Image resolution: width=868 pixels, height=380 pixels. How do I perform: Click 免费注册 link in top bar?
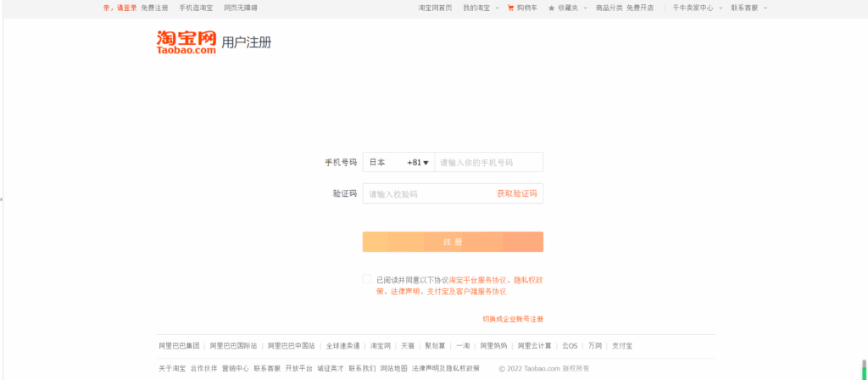coord(154,8)
